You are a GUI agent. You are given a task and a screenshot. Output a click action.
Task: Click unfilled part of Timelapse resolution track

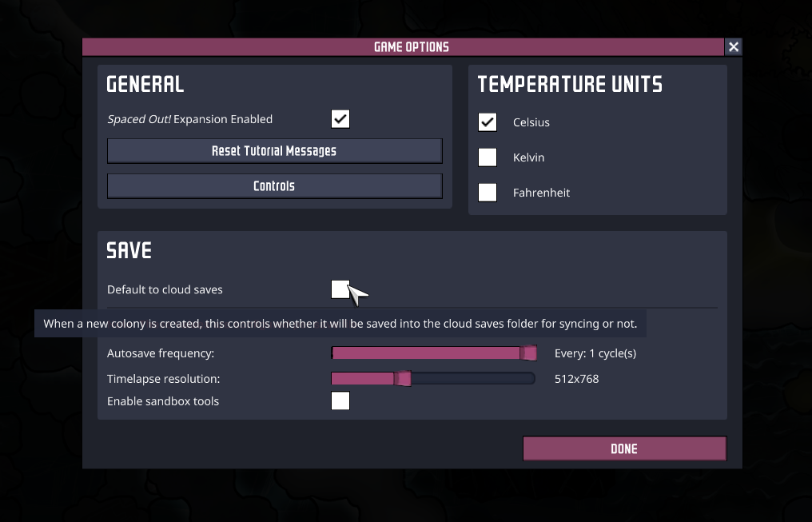point(472,378)
